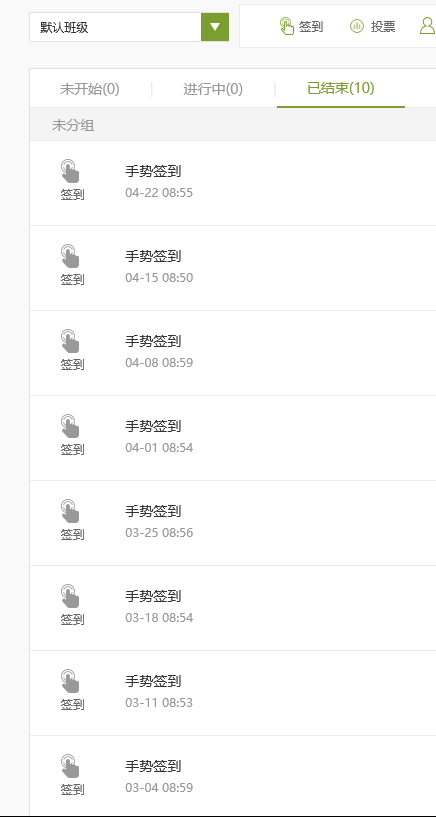Open 手势签到 entry dated 04-22 08:55
The width and height of the screenshot is (436, 817).
click(233, 183)
